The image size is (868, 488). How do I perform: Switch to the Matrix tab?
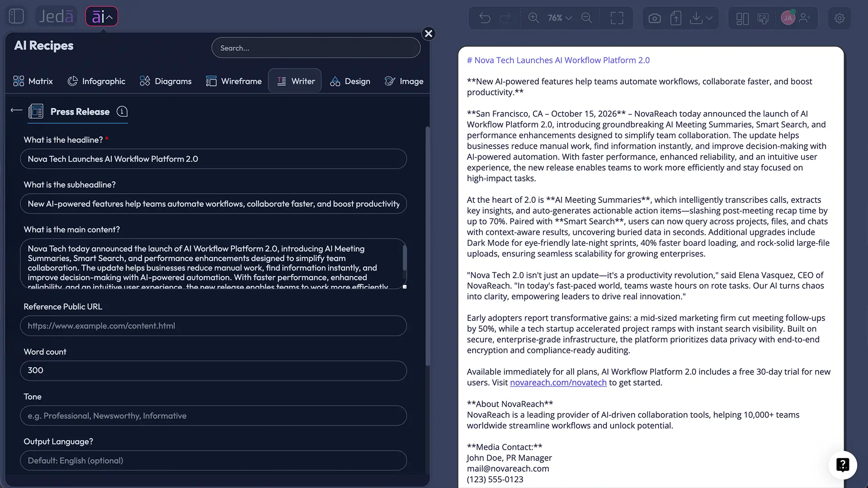click(x=33, y=81)
